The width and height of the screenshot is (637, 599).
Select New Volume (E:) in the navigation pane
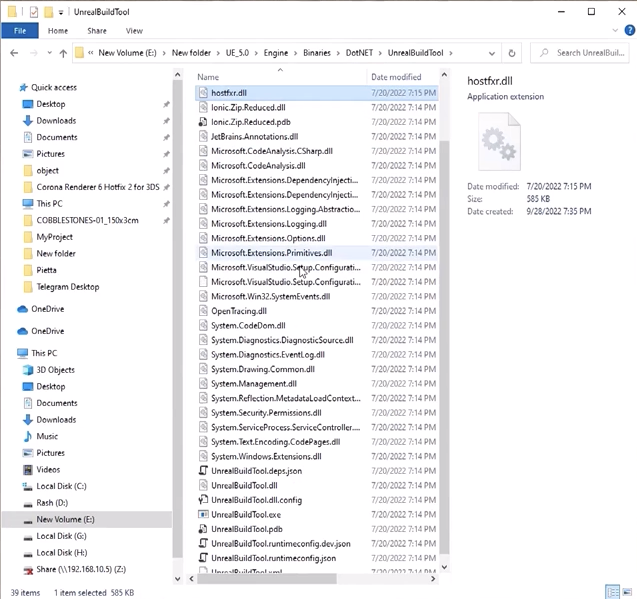point(87,520)
